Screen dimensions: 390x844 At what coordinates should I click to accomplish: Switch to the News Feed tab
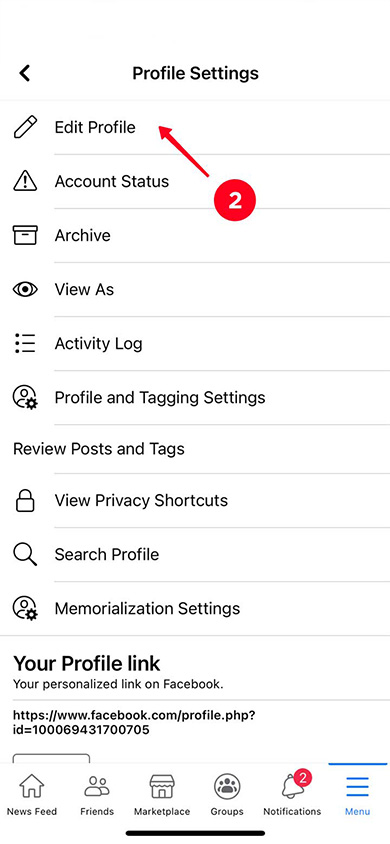[32, 794]
